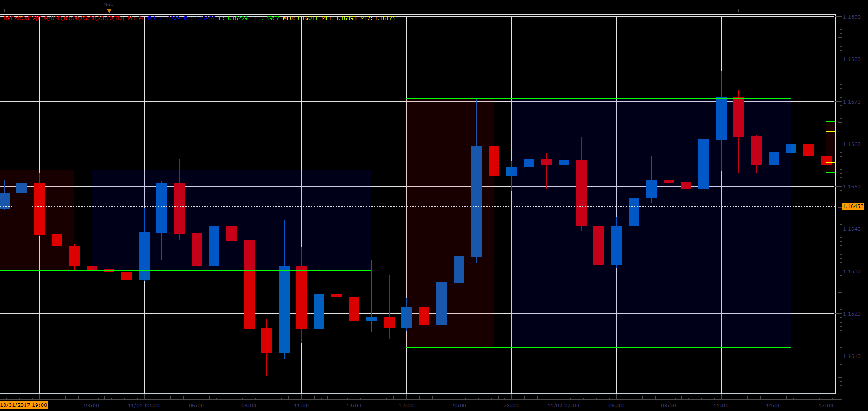Click the orange 1.16453 current price tag
This screenshot has width=868, height=411.
pos(852,206)
